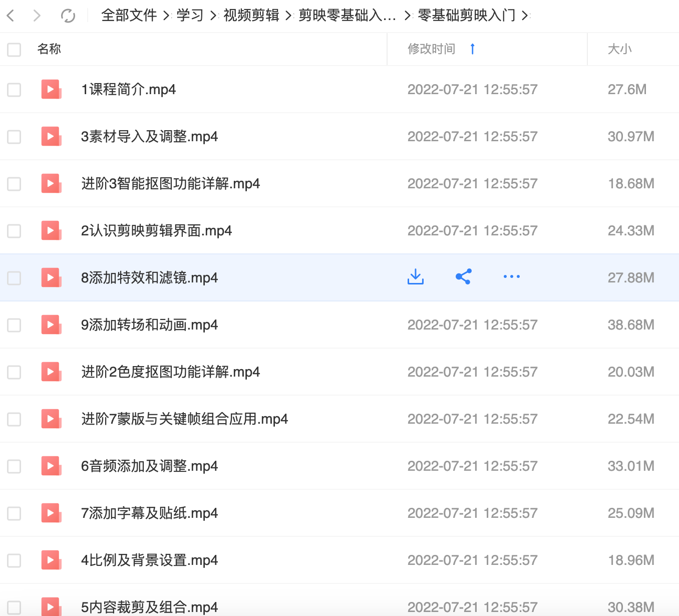The width and height of the screenshot is (679, 616).
Task: Click the video icon of 进阶7蒙版与关键帧组合应用.mp4
Action: click(x=51, y=419)
